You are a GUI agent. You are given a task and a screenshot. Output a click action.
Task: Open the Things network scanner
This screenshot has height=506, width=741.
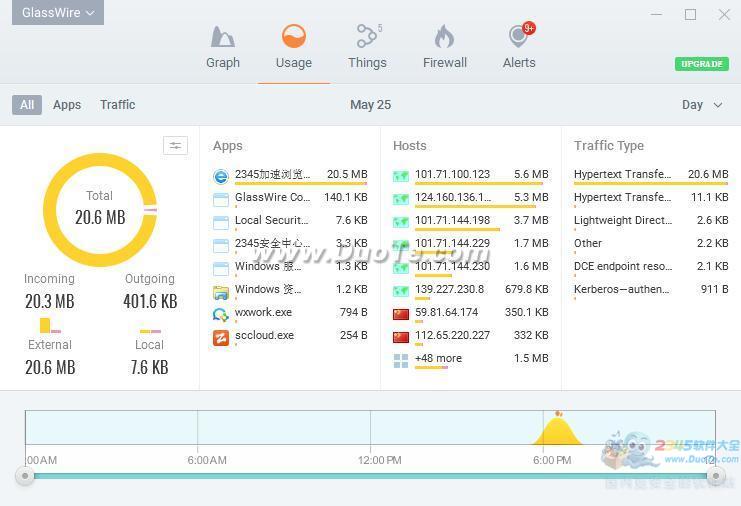click(369, 36)
